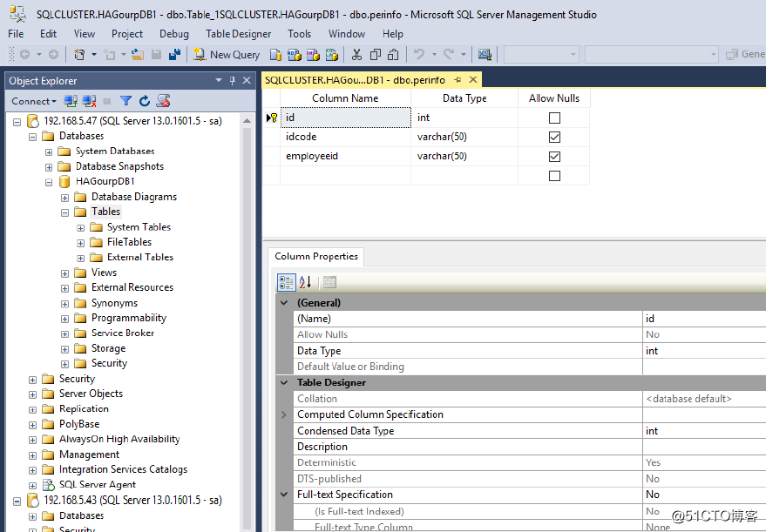766x532 pixels.
Task: Uncheck Allow Nulls for idcode column
Action: (554, 138)
